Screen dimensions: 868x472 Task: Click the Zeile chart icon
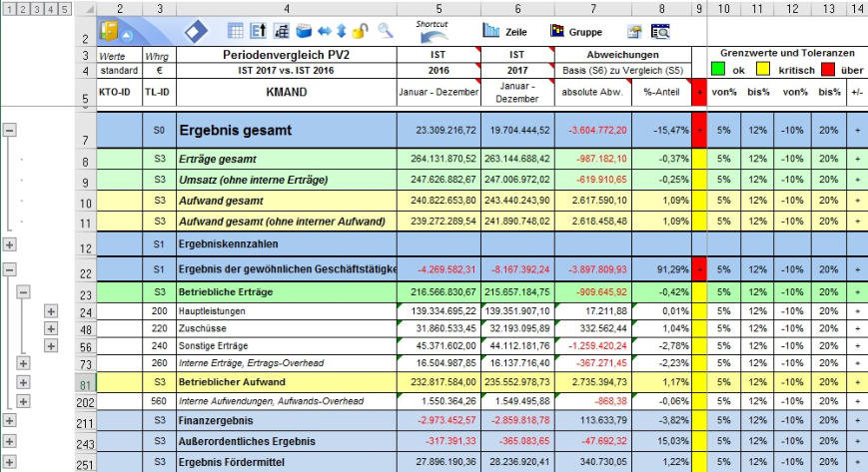[x=490, y=30]
